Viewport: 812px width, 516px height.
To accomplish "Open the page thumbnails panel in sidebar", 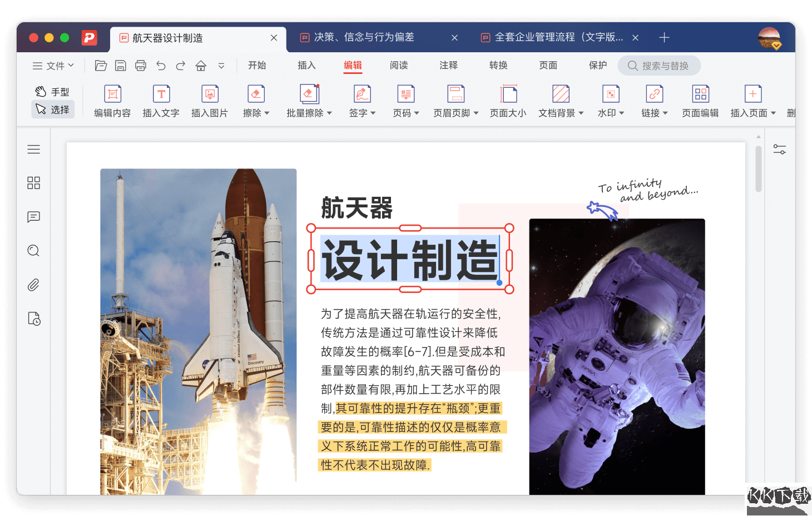I will pyautogui.click(x=33, y=182).
